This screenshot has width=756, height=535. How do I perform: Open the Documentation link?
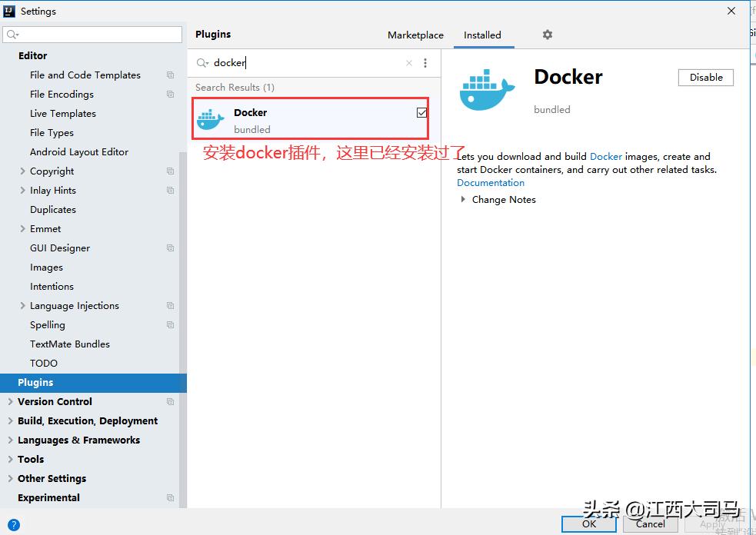(x=490, y=182)
